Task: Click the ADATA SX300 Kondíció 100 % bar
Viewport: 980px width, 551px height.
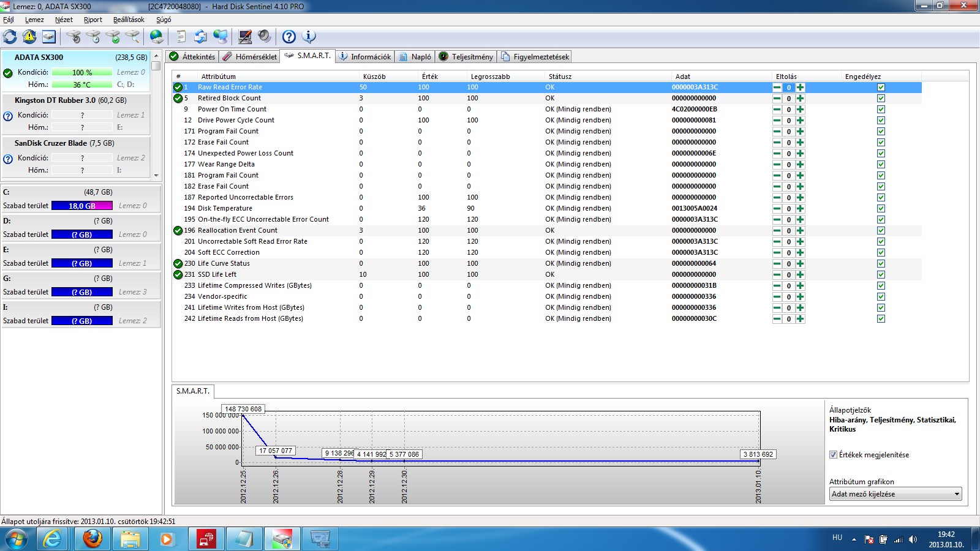Action: click(82, 72)
